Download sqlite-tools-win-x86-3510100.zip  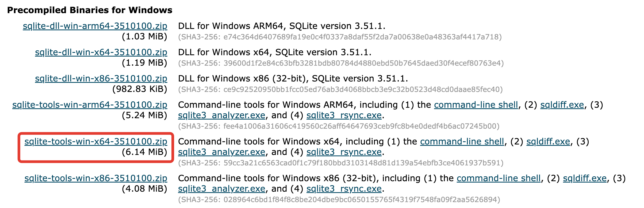(95, 178)
